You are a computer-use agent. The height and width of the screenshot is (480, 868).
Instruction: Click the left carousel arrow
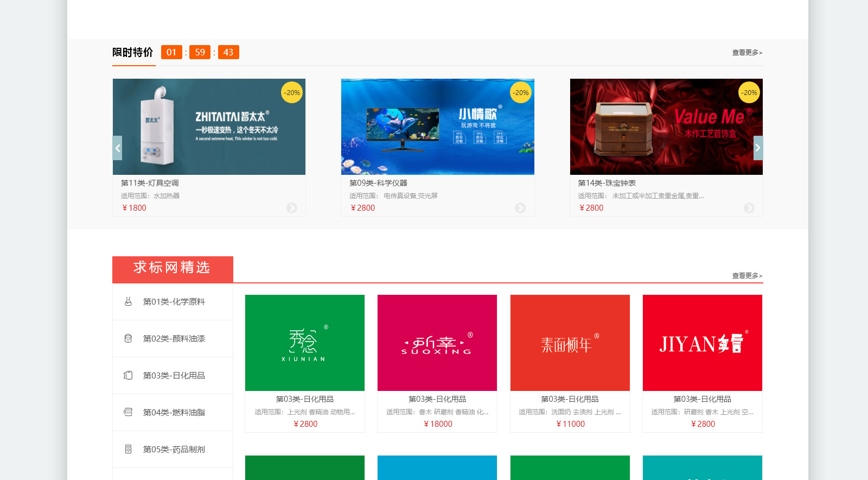117,148
